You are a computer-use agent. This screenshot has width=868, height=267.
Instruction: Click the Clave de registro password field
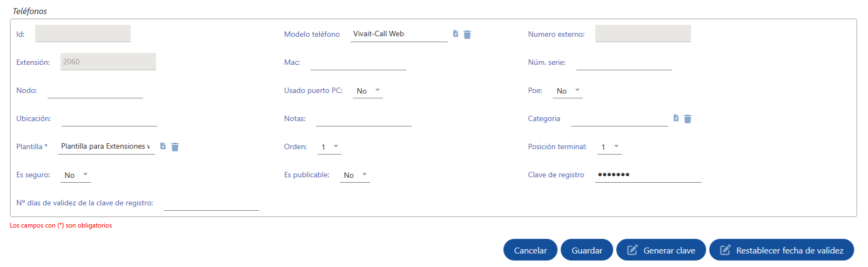648,175
